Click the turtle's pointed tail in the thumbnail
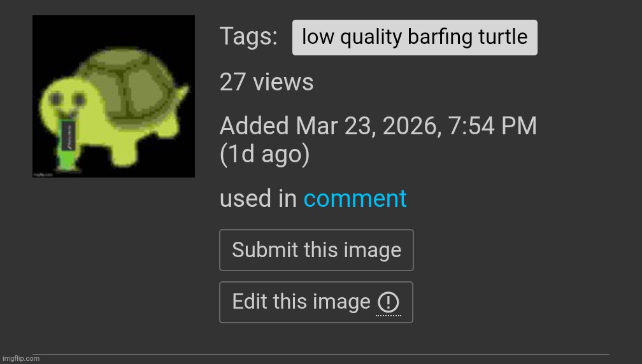Image resolution: width=642 pixels, height=364 pixels. tap(183, 94)
